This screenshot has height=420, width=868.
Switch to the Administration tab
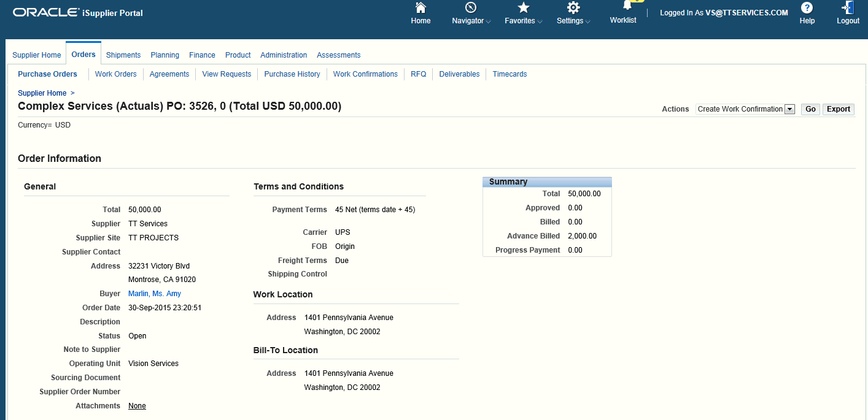[284, 55]
